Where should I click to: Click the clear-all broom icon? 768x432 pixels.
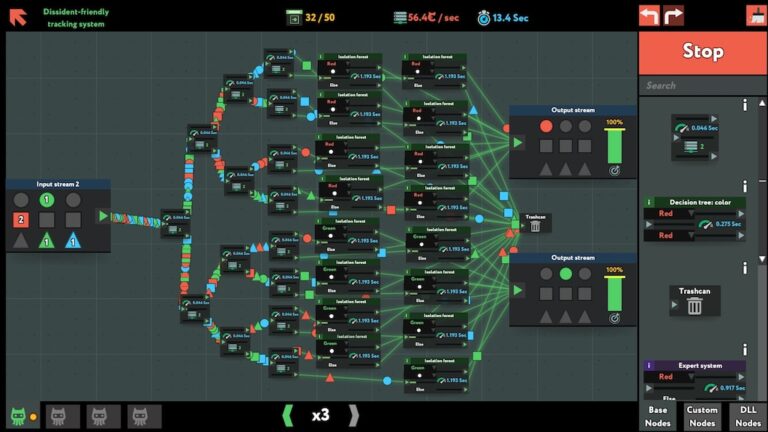coord(757,16)
